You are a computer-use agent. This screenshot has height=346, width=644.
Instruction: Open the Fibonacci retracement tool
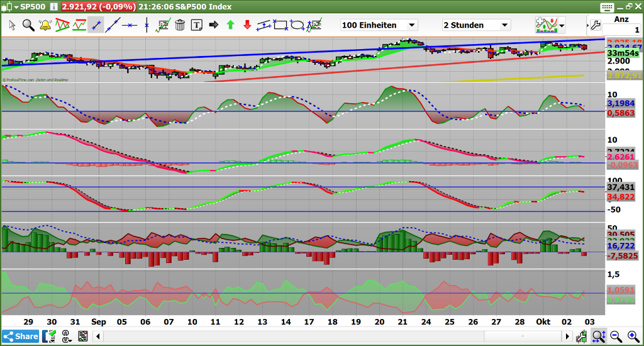coord(163,25)
